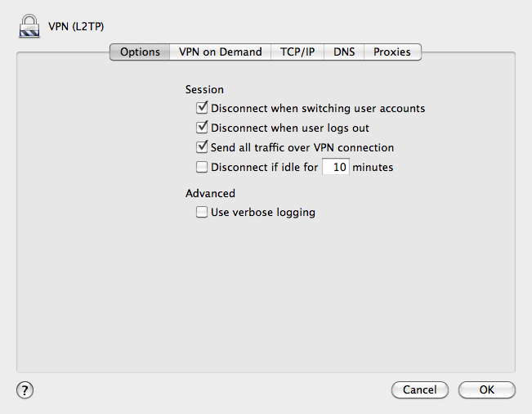
Task: Enable Disconnect if idle checkbox
Action: (x=202, y=167)
